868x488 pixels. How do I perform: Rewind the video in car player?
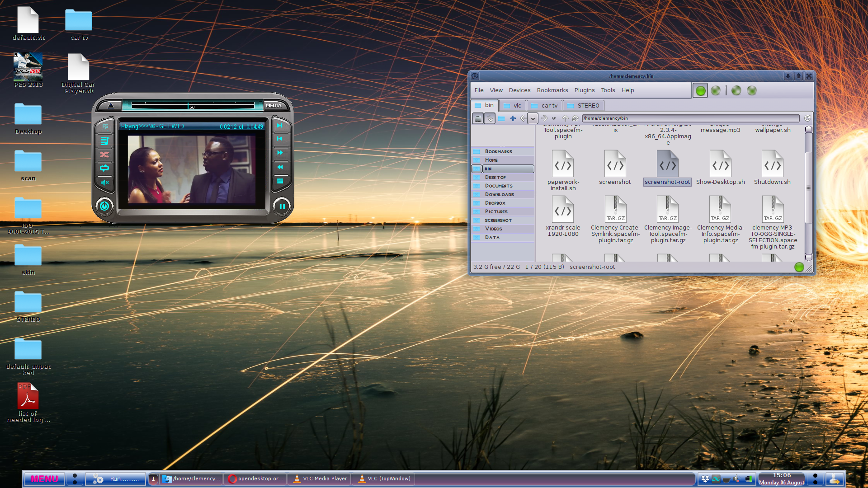point(280,167)
